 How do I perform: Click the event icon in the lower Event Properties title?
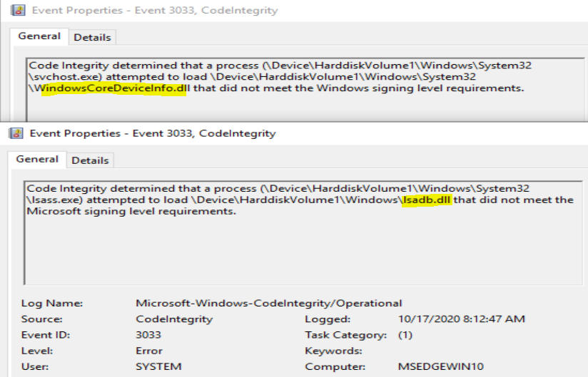(16, 133)
